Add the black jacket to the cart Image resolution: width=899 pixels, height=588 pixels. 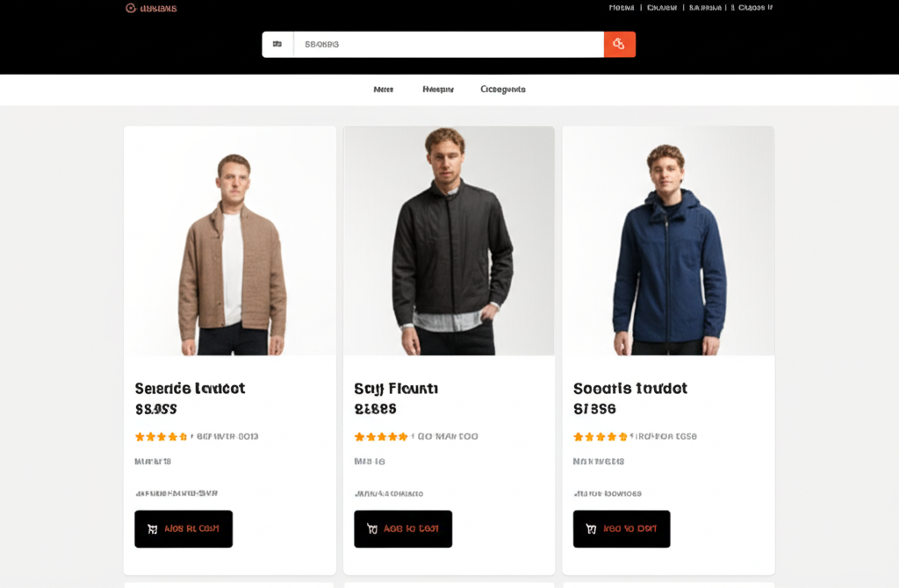click(x=403, y=529)
